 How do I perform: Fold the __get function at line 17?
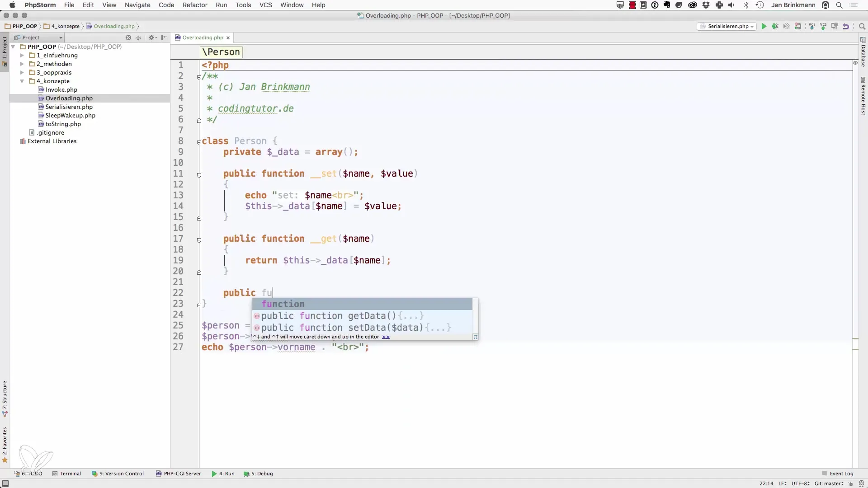[199, 239]
